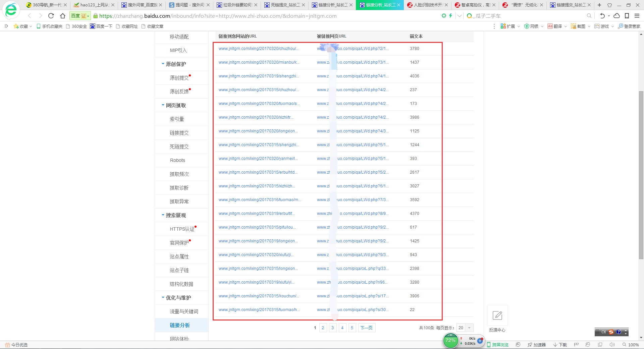Collapse the 网页抓取 sidebar section
Image resolution: width=644 pixels, height=349 pixels.
tap(163, 105)
